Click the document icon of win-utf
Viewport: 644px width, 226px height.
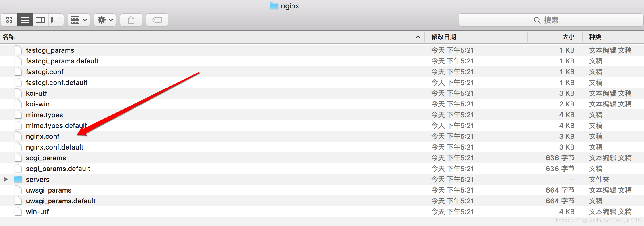18,212
